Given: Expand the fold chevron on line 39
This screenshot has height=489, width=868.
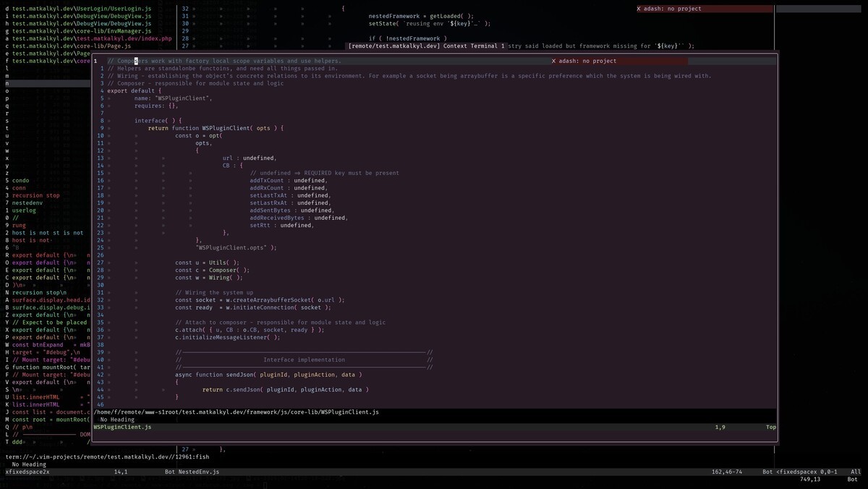Looking at the screenshot, I should [110, 352].
